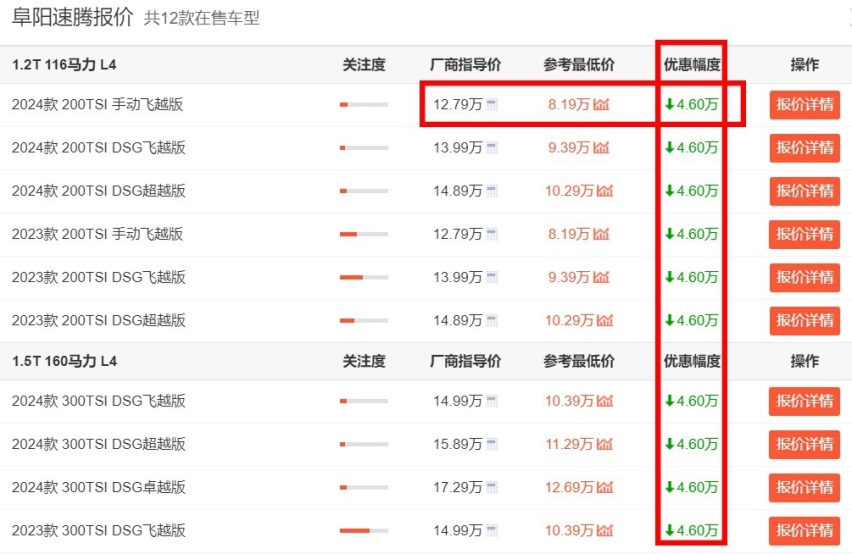Viewport: 852px width, 554px height.
Task: Click attention bar for 2023款 200TSI DSG飞越版
Action: (x=364, y=278)
